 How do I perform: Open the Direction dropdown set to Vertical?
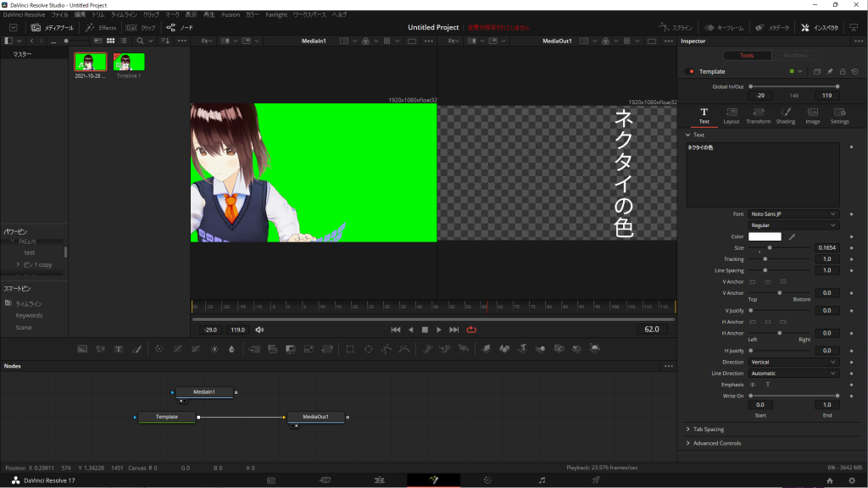[x=793, y=362]
